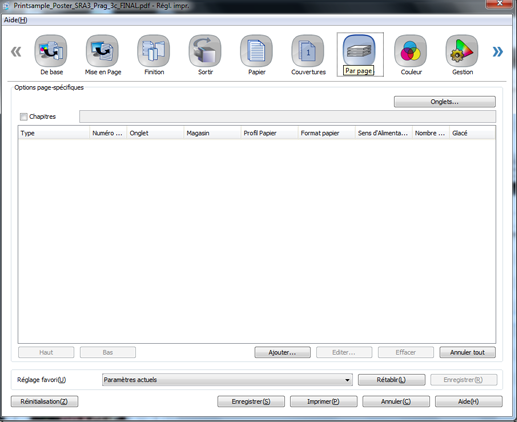Click the Imprimer(P) button
The width and height of the screenshot is (517, 422).
(x=324, y=401)
